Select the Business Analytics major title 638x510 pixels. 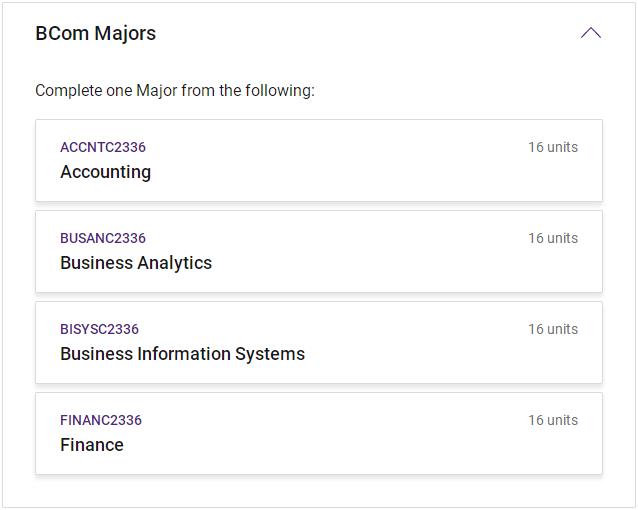tap(136, 263)
